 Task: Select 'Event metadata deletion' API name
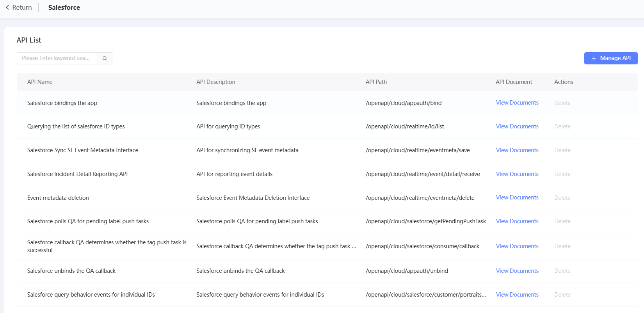tap(58, 198)
